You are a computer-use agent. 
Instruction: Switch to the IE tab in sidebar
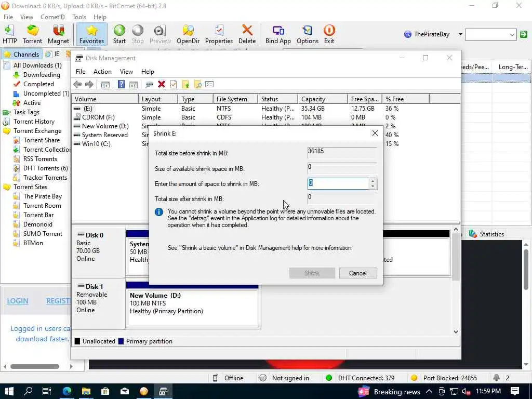pos(53,54)
